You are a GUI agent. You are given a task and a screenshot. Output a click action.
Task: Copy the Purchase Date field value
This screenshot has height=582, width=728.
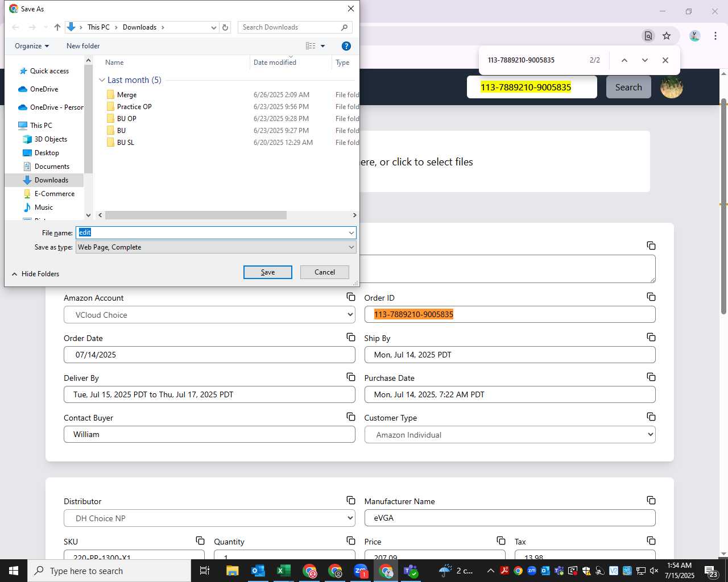pos(651,377)
